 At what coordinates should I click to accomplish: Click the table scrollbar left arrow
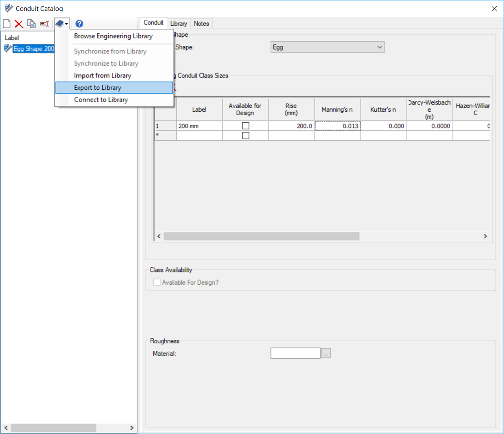159,236
